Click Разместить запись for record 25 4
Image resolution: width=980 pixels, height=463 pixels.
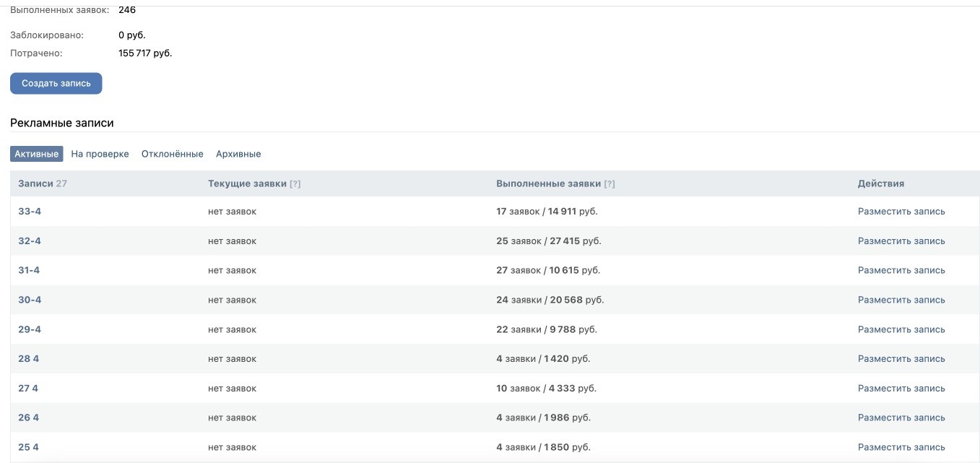pyautogui.click(x=901, y=447)
